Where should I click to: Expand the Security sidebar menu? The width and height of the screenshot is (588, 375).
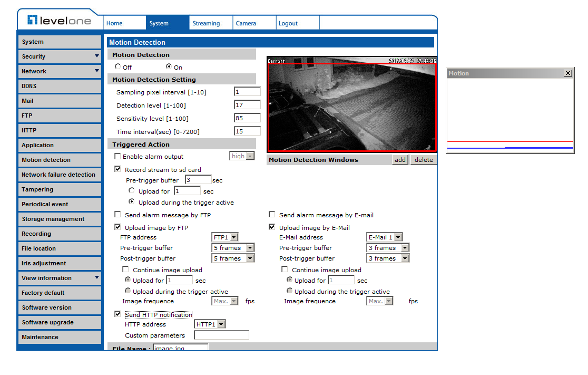[x=60, y=56]
